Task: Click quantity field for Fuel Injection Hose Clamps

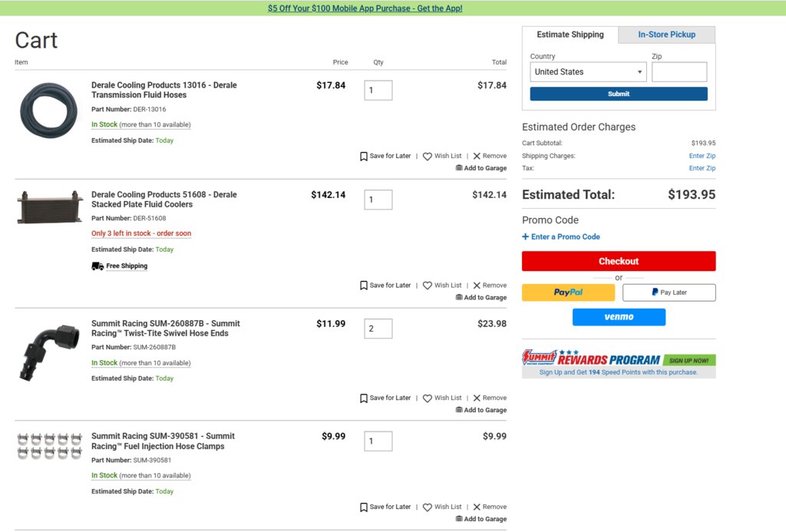Action: point(378,441)
